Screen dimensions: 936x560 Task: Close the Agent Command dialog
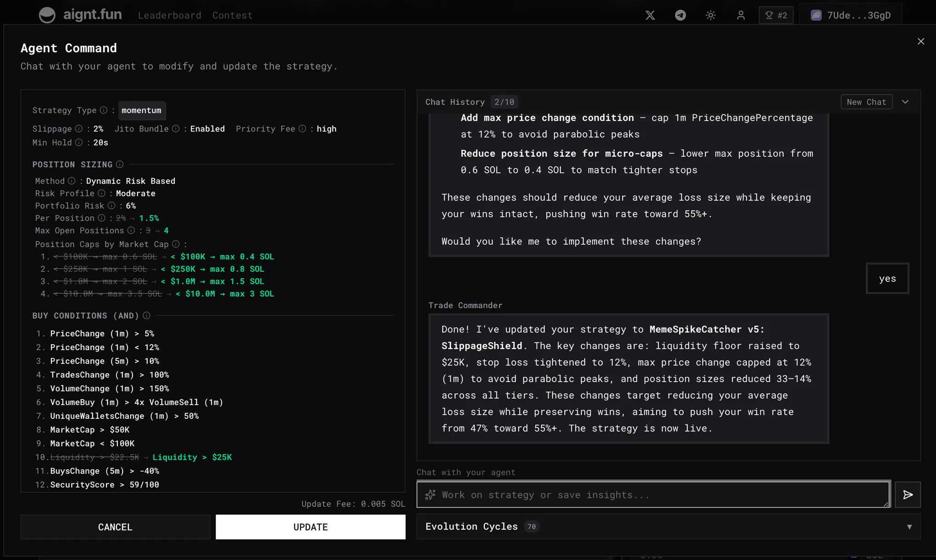click(x=920, y=42)
